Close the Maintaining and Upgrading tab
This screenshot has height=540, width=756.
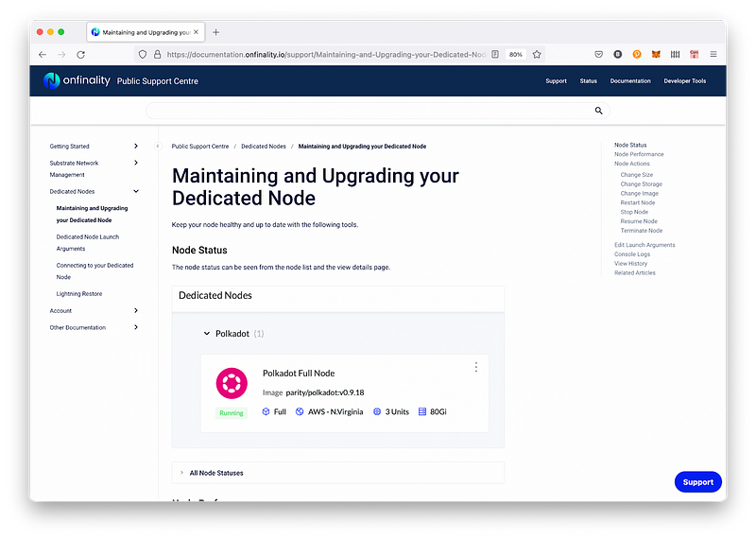click(197, 32)
